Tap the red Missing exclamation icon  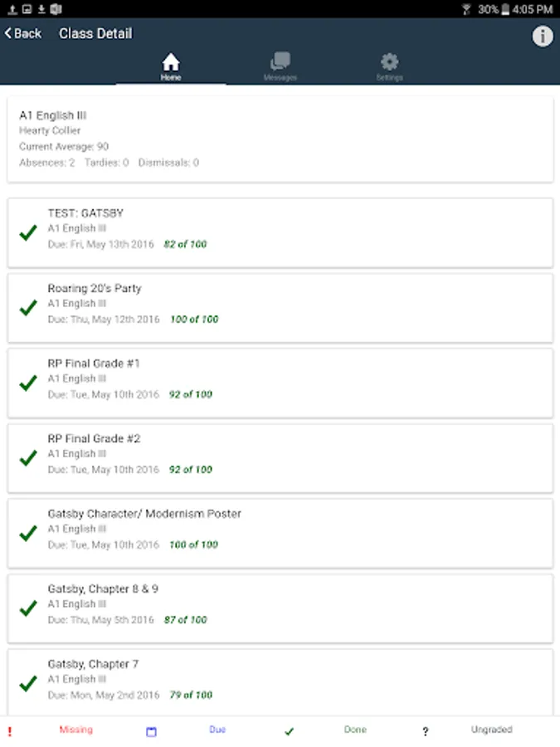pos(10,731)
